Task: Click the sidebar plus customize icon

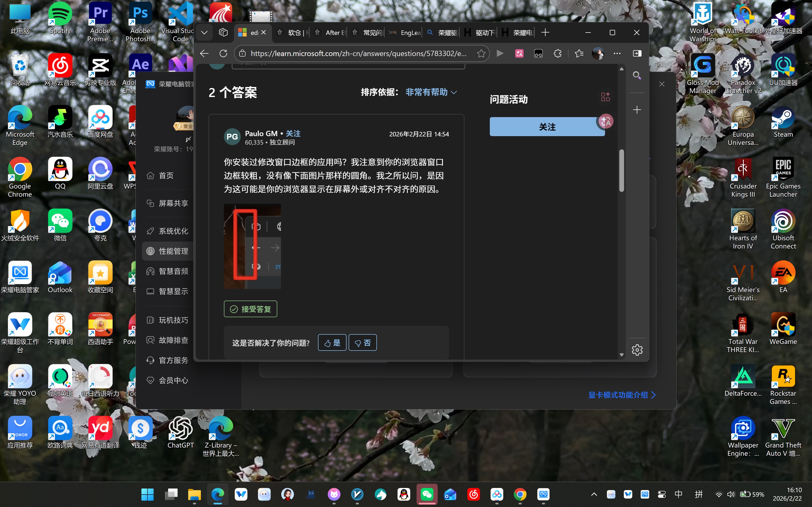Action: pyautogui.click(x=637, y=110)
